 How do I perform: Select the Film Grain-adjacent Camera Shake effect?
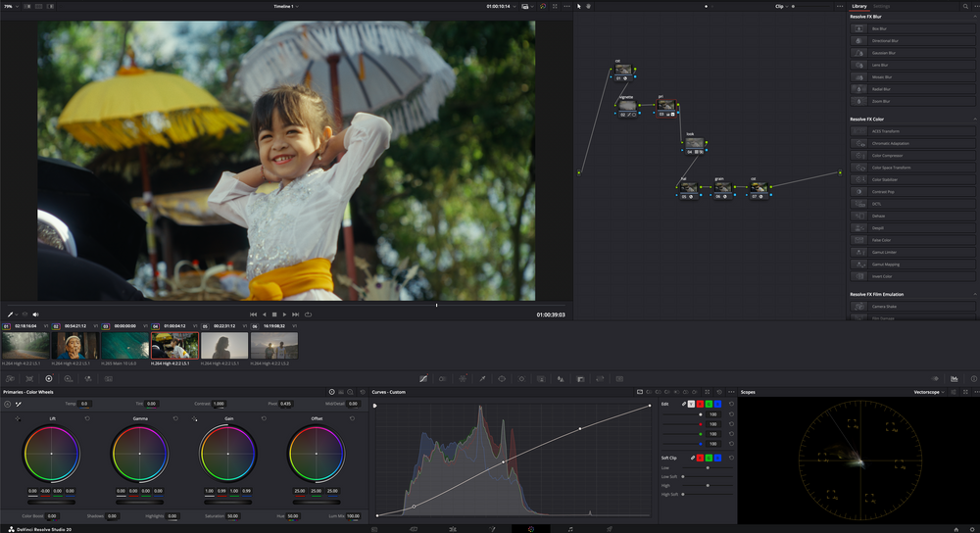(x=912, y=306)
